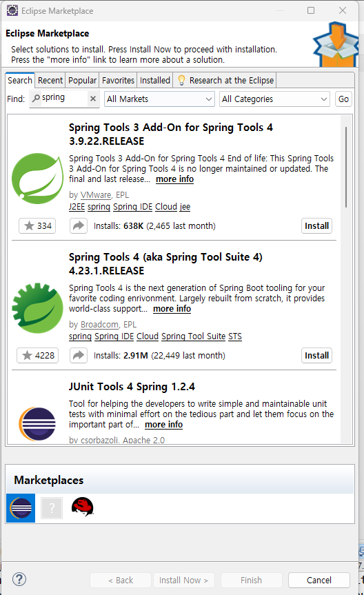Click the Eclipse Marketplace window title icon
The width and height of the screenshot is (364, 595).
(12, 10)
